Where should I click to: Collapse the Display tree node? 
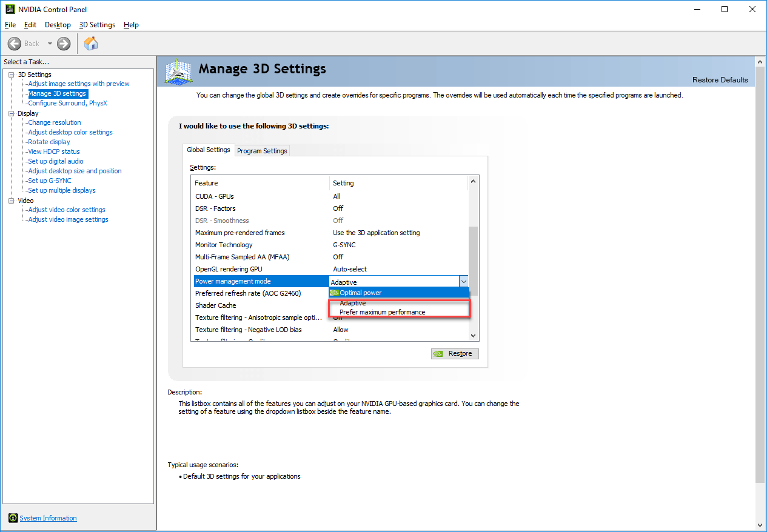(x=11, y=113)
